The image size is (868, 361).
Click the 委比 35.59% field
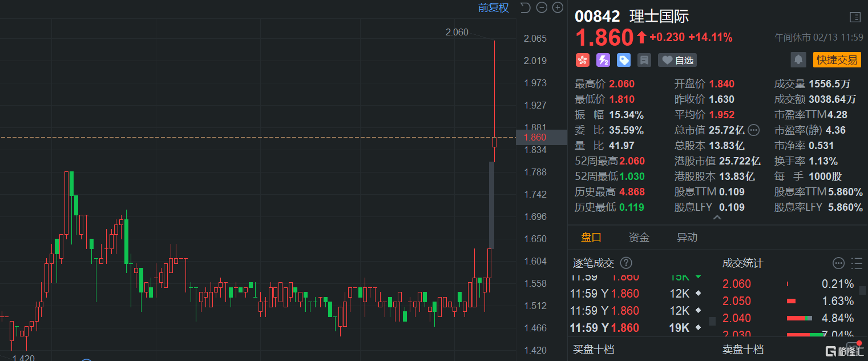pyautogui.click(x=609, y=130)
